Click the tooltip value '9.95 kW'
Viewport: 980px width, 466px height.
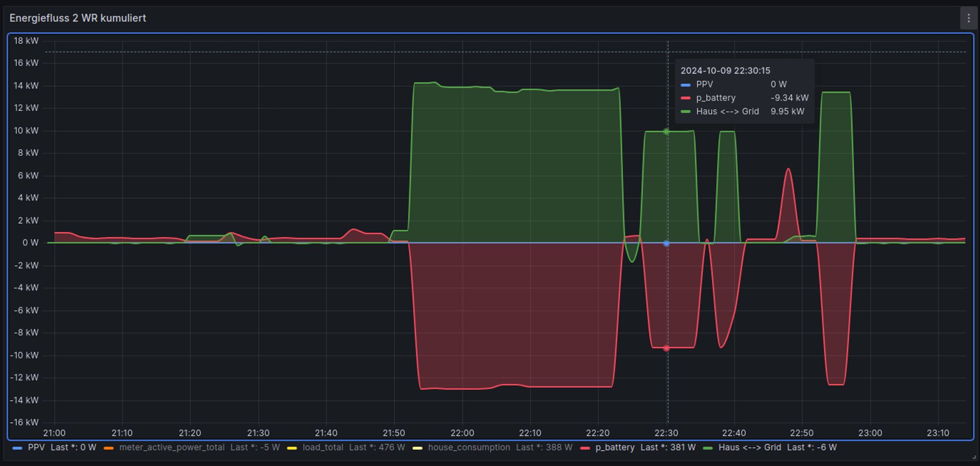click(787, 111)
